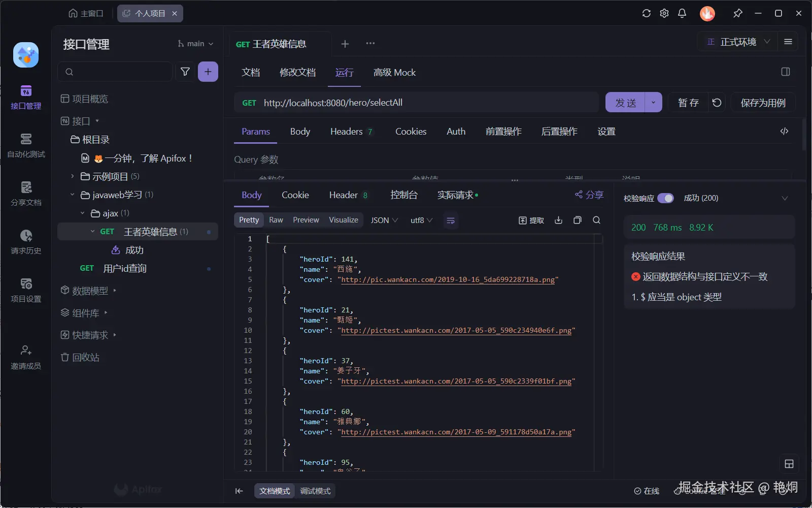This screenshot has height=508, width=812.
Task: Switch to the 文档 tab
Action: point(251,72)
